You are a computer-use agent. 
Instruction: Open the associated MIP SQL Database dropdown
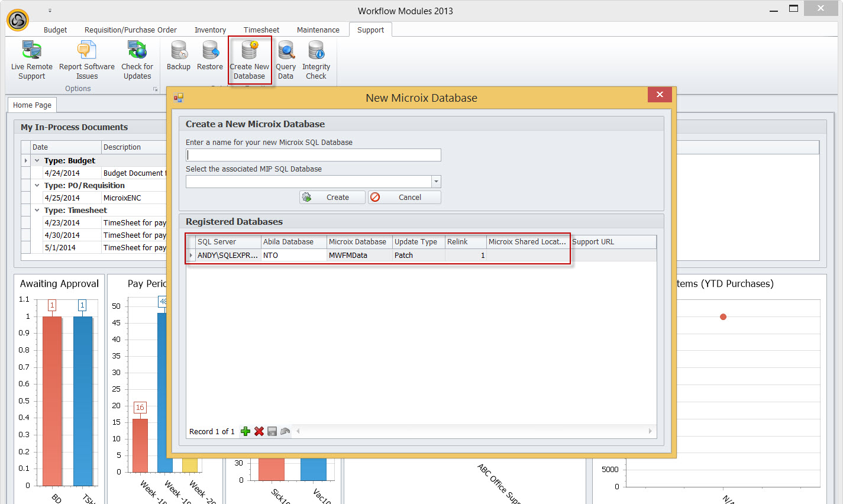(436, 182)
